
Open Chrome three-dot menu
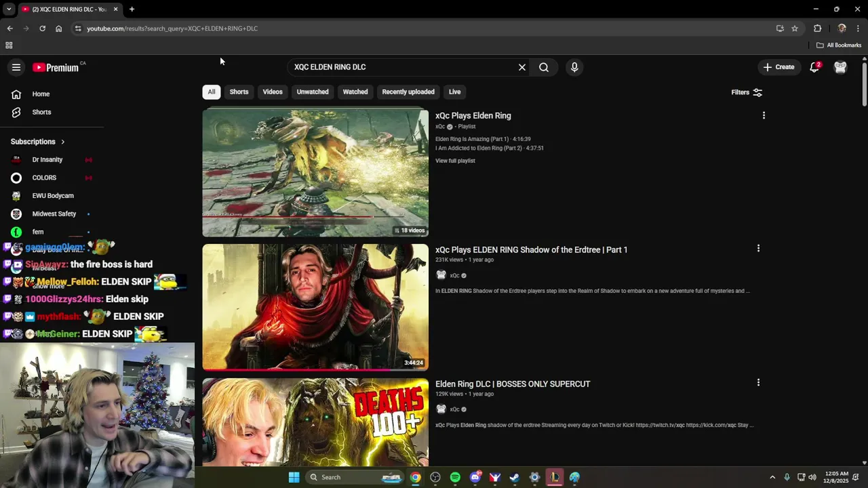click(859, 28)
